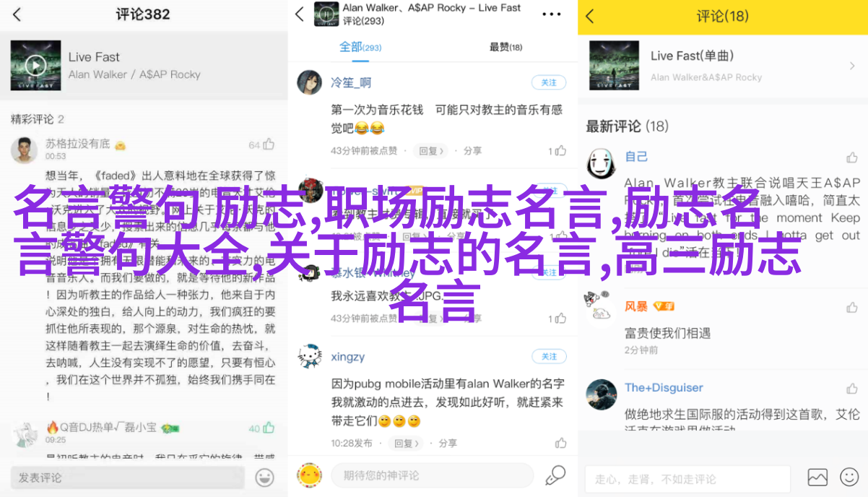868x497 pixels.
Task: Open 风晨's profile by username
Action: [x=636, y=306]
